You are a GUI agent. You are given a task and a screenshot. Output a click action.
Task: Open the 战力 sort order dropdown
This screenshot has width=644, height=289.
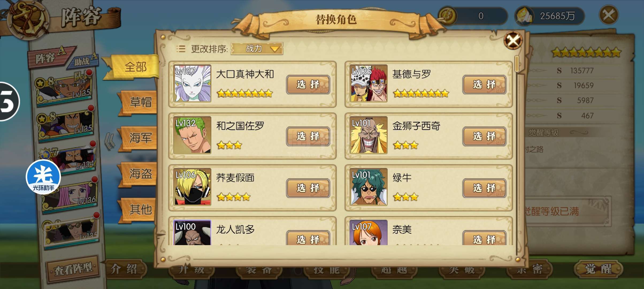click(257, 49)
